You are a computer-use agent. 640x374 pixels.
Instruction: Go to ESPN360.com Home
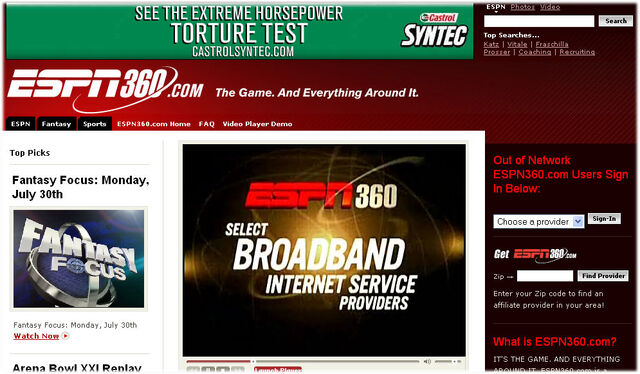click(154, 124)
